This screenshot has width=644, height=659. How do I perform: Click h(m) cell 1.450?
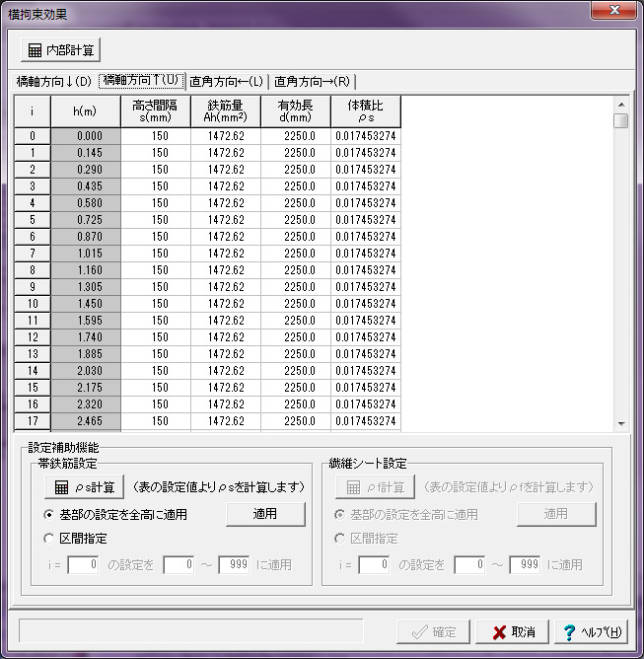86,304
